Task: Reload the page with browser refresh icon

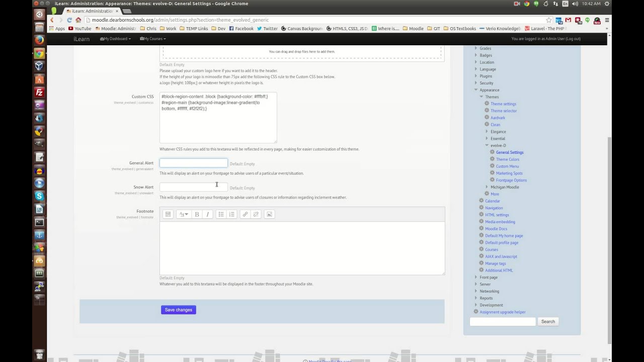Action: (69, 20)
